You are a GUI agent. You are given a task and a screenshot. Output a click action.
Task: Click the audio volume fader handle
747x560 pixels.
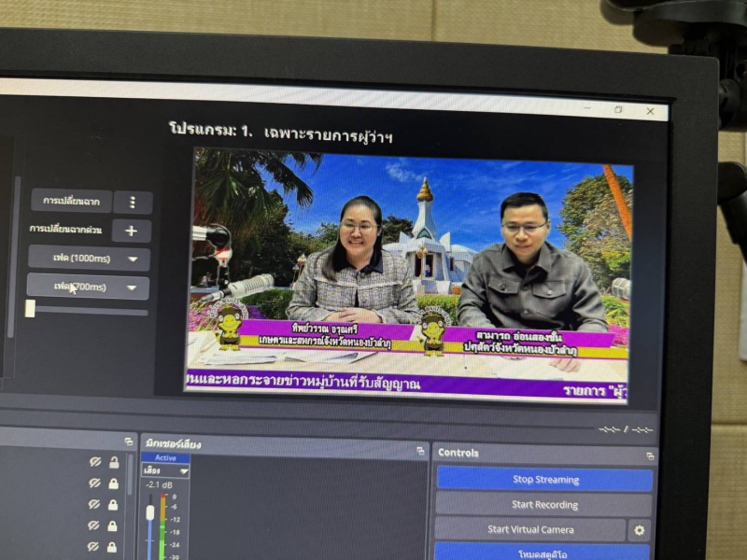tap(149, 512)
